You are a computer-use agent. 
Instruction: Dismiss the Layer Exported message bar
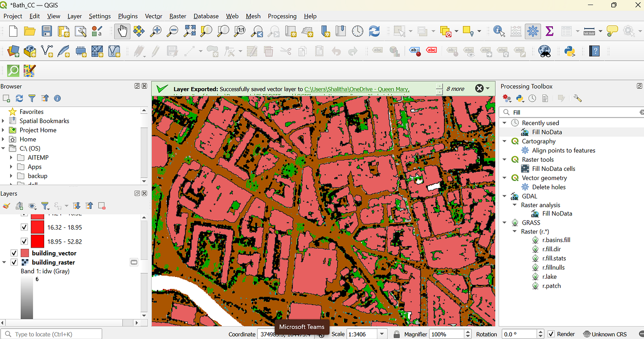pyautogui.click(x=479, y=88)
